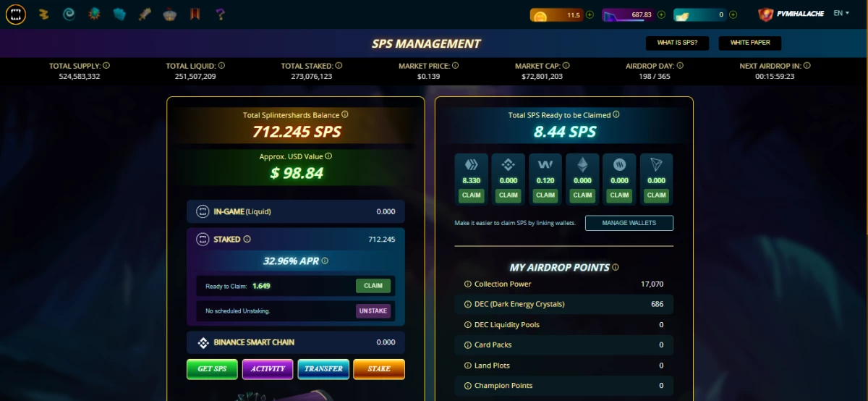Expand the Binance Smart Chain balance row
Viewport: 868px width, 401px height.
tap(296, 342)
